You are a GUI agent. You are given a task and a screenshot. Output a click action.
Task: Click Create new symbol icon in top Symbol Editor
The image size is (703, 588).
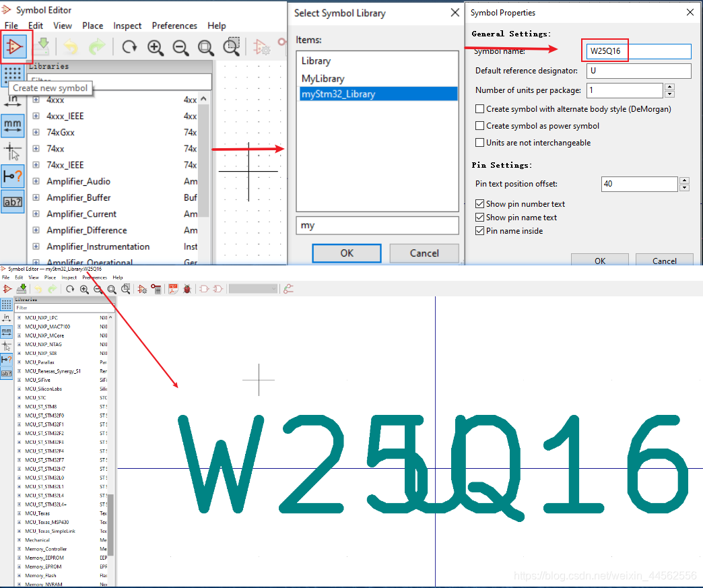click(x=14, y=46)
